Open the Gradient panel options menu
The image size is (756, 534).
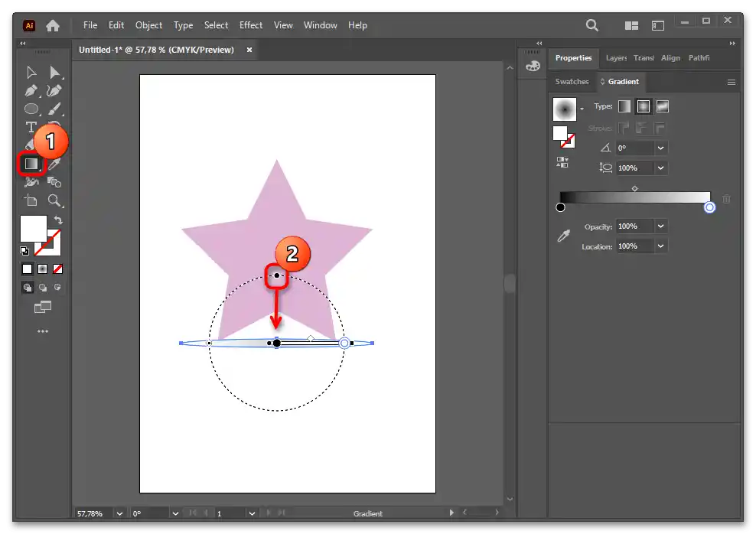tap(731, 82)
